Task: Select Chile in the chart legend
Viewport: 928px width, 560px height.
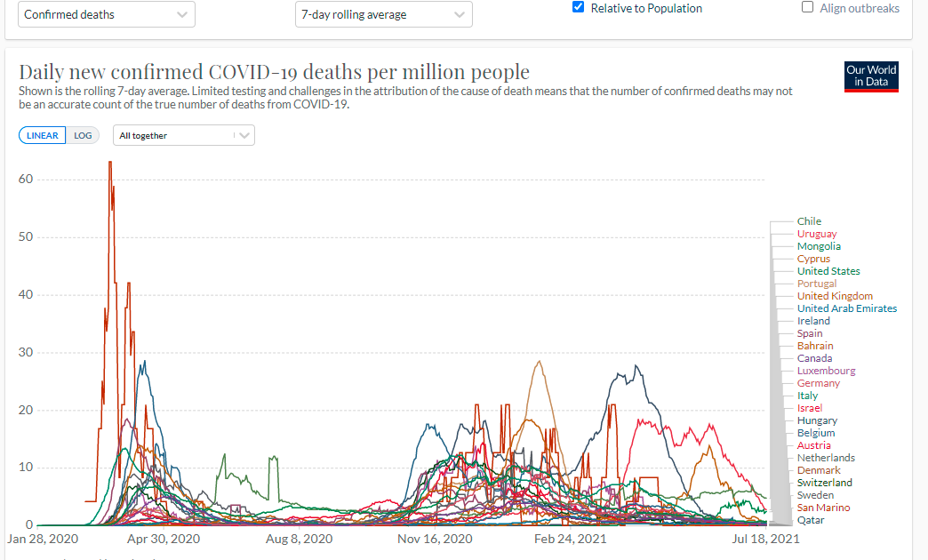Action: tap(809, 221)
